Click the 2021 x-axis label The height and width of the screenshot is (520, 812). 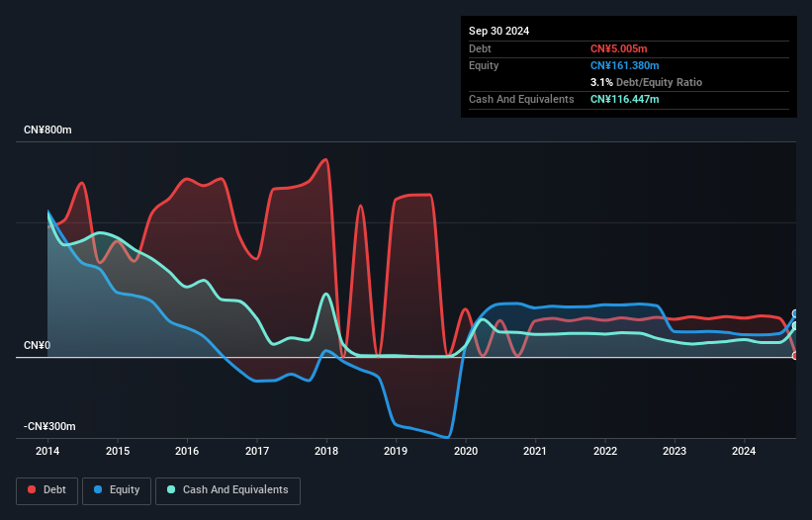click(535, 451)
